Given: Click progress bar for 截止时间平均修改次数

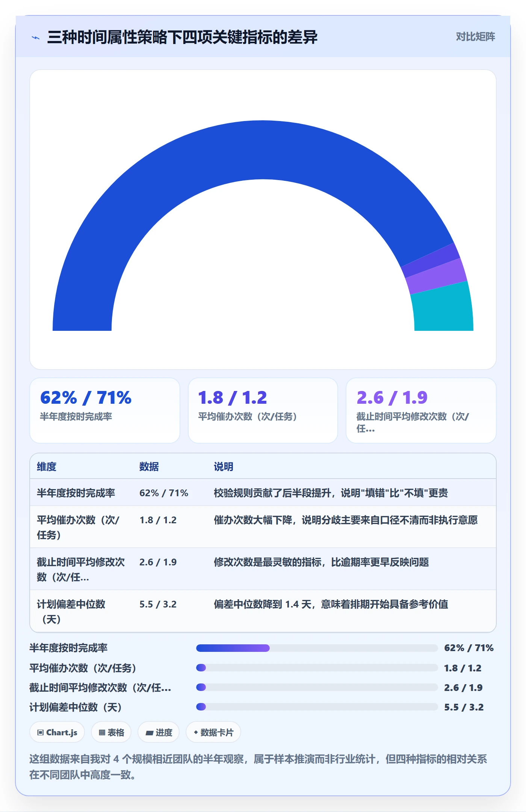Looking at the screenshot, I should 317,687.
